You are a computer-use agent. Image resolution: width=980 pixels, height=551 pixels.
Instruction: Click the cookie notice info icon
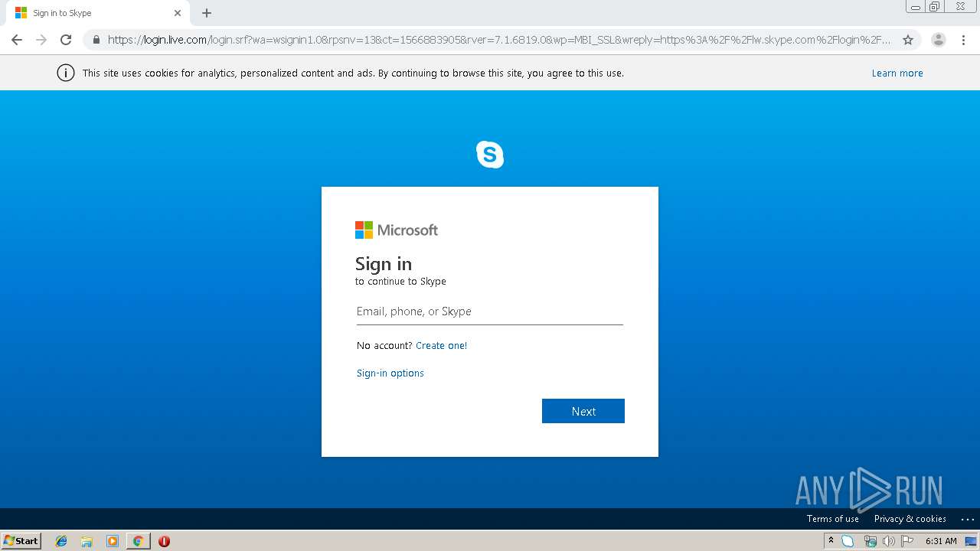66,73
